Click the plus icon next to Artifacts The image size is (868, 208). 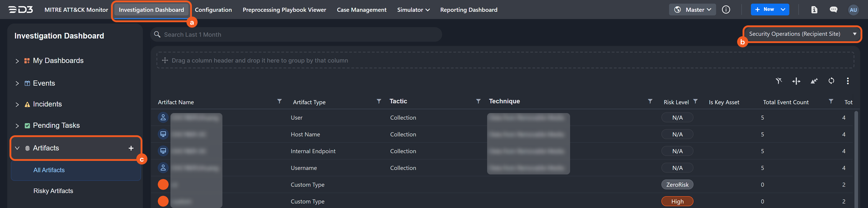click(131, 148)
